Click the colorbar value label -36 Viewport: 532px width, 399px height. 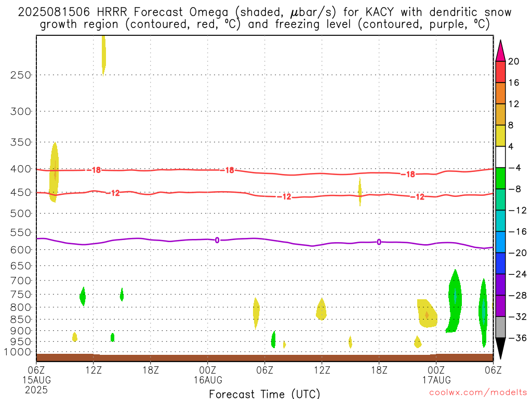coord(517,338)
